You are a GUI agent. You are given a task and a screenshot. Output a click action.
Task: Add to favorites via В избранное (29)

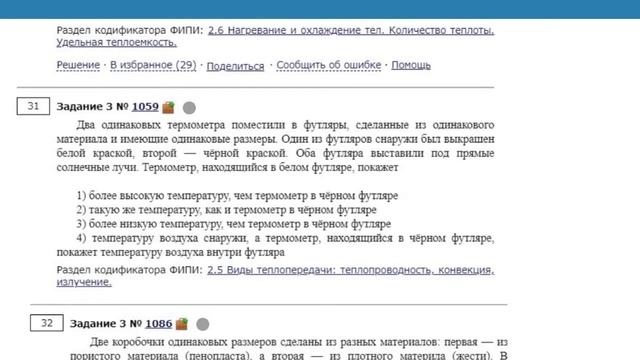[153, 65]
